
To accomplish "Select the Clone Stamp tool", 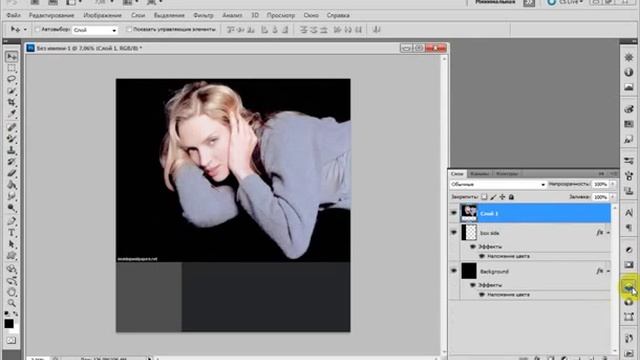I will point(11,151).
